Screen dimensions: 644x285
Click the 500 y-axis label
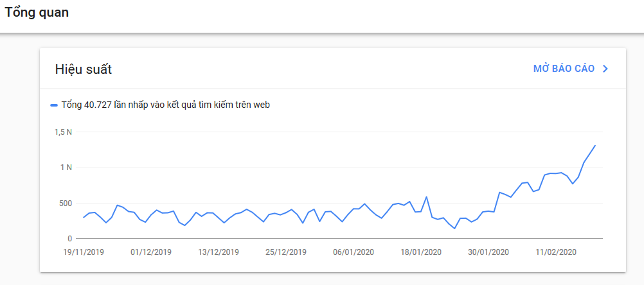tap(66, 203)
